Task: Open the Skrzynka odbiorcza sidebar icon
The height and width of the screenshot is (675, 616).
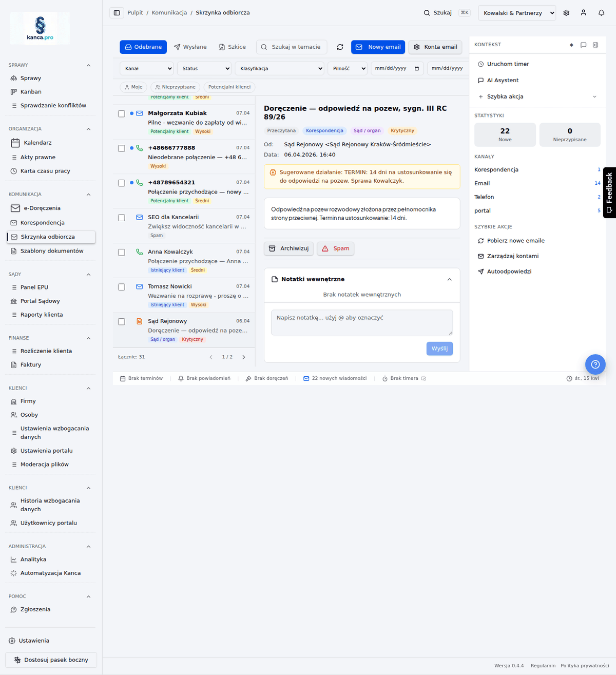Action: pos(13,237)
